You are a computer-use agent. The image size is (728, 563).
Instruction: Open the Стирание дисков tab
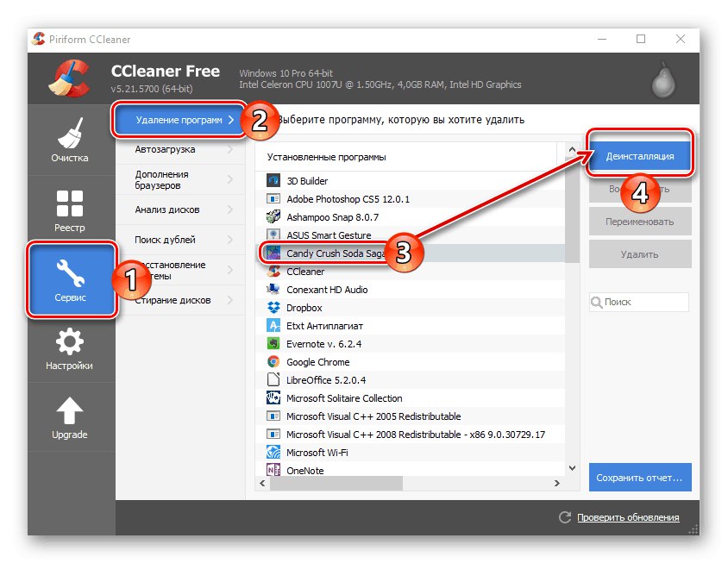pos(180,300)
